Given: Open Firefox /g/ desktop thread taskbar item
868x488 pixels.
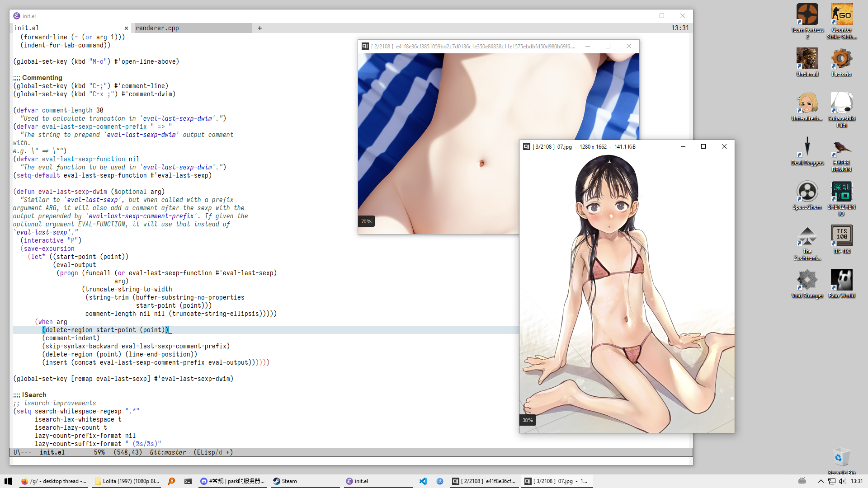Looking at the screenshot, I should tap(54, 481).
